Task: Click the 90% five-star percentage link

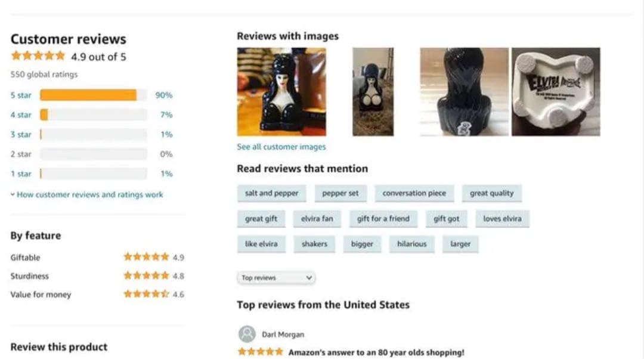Action: (x=164, y=95)
